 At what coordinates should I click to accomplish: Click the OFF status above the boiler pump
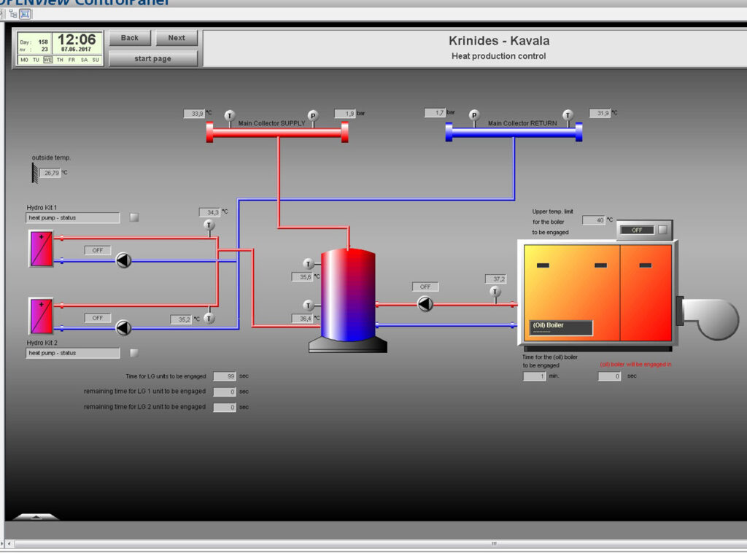tap(425, 287)
